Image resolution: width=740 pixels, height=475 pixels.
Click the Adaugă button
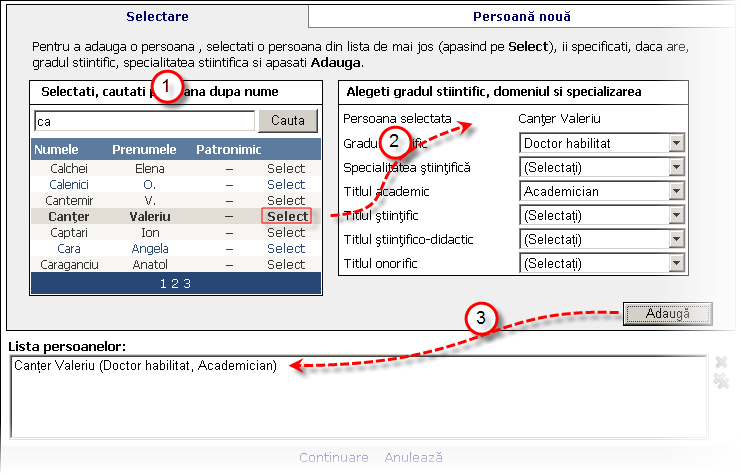click(x=668, y=314)
